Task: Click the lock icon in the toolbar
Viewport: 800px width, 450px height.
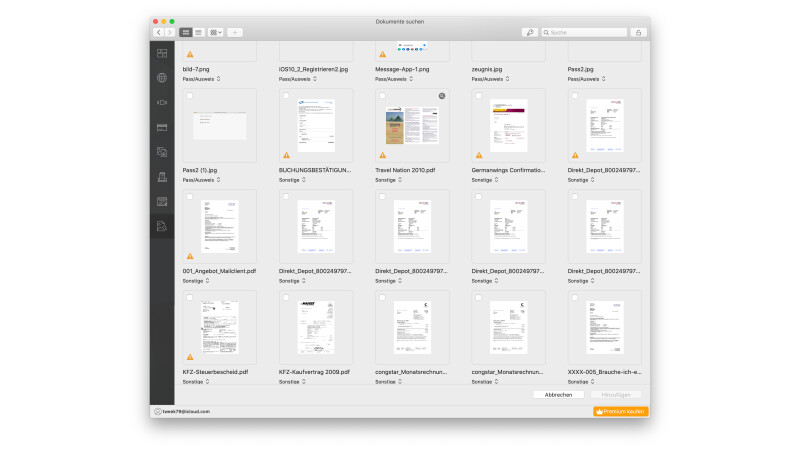Action: [638, 32]
